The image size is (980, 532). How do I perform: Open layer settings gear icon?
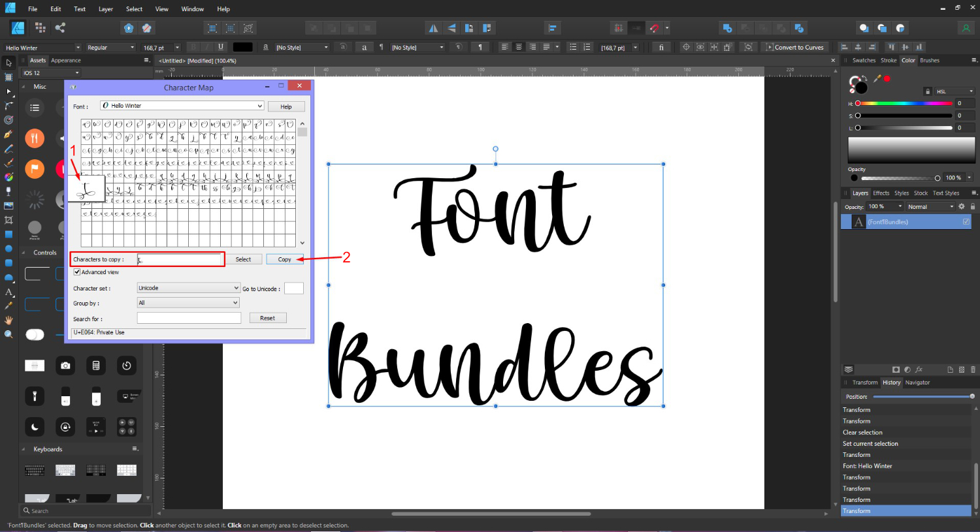(961, 206)
